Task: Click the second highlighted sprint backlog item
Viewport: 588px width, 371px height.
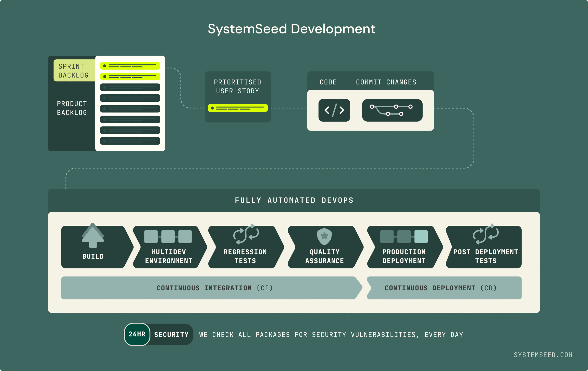Action: pos(130,77)
